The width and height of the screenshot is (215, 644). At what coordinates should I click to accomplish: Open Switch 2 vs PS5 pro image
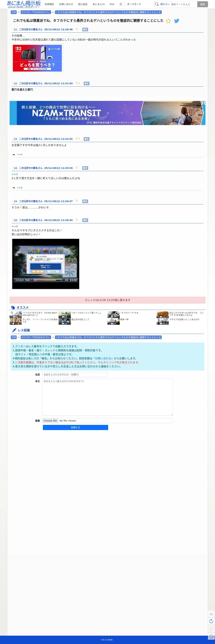click(x=37, y=58)
